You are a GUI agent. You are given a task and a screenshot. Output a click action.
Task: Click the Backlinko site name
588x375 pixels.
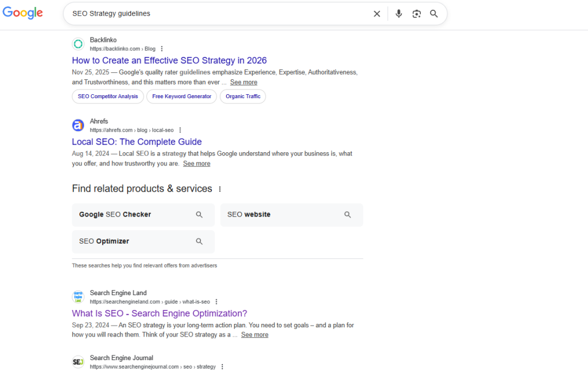[x=103, y=40]
